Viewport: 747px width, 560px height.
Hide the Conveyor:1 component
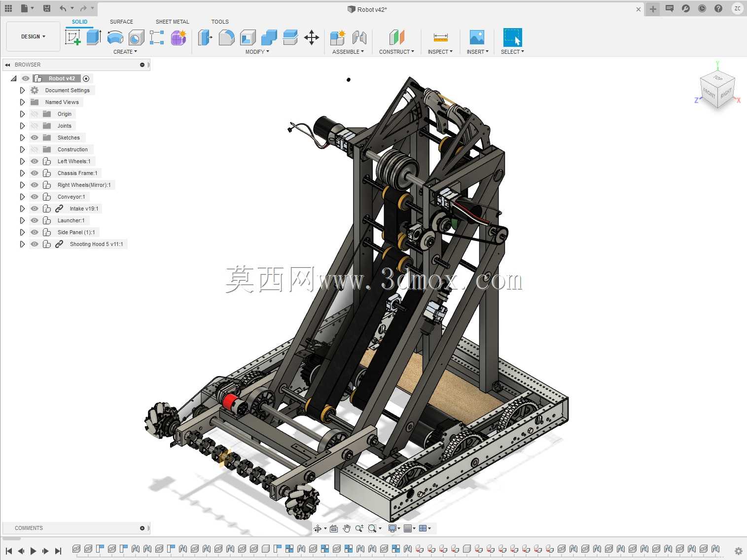pyautogui.click(x=35, y=197)
